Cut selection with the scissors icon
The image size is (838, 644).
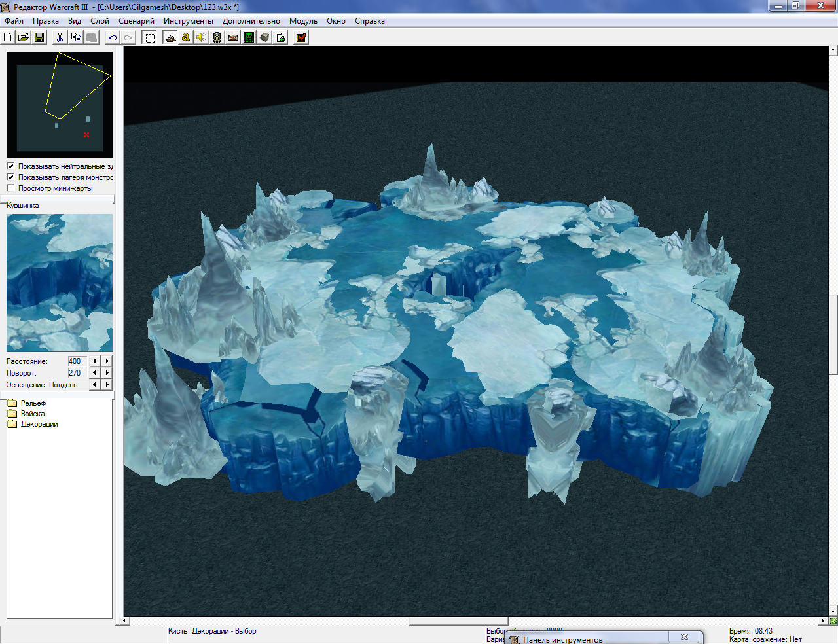pos(60,37)
